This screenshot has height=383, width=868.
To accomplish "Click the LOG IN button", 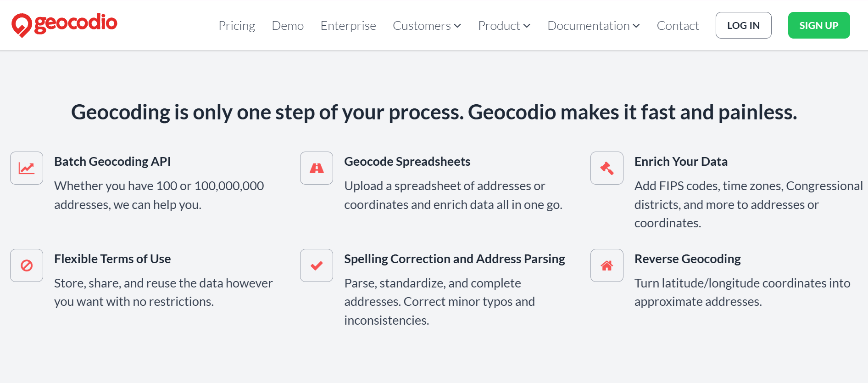I will [743, 25].
